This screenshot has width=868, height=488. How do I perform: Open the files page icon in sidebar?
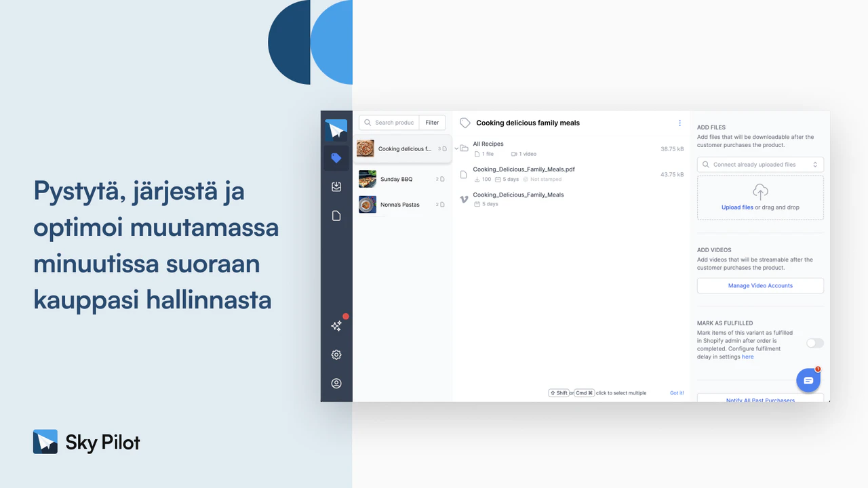[336, 216]
